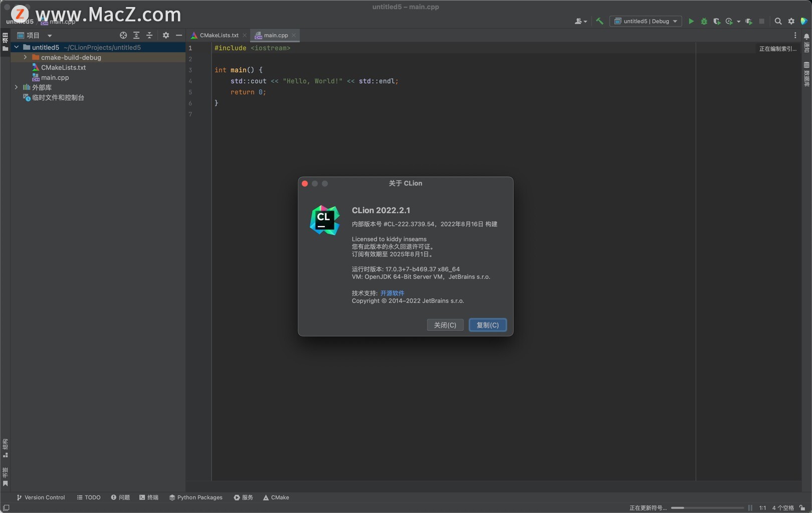Viewport: 812px width, 513px height.
Task: Click the JetBrains Space colorful icon
Action: point(804,21)
